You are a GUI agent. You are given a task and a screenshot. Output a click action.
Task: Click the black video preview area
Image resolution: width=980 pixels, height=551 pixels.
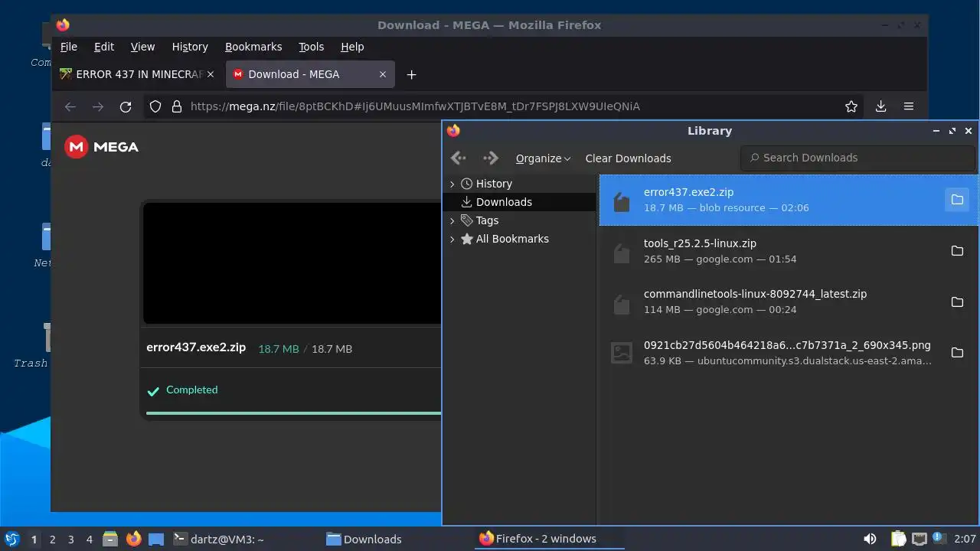[x=292, y=262]
